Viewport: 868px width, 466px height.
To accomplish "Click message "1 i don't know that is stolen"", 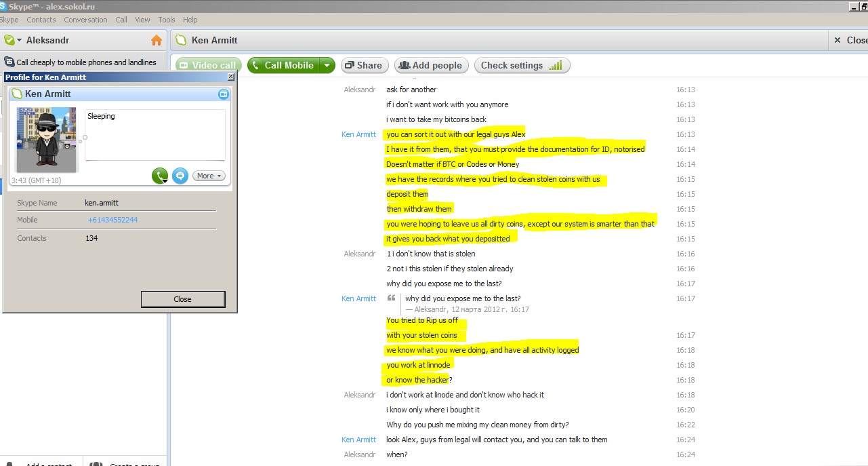I will coord(431,254).
